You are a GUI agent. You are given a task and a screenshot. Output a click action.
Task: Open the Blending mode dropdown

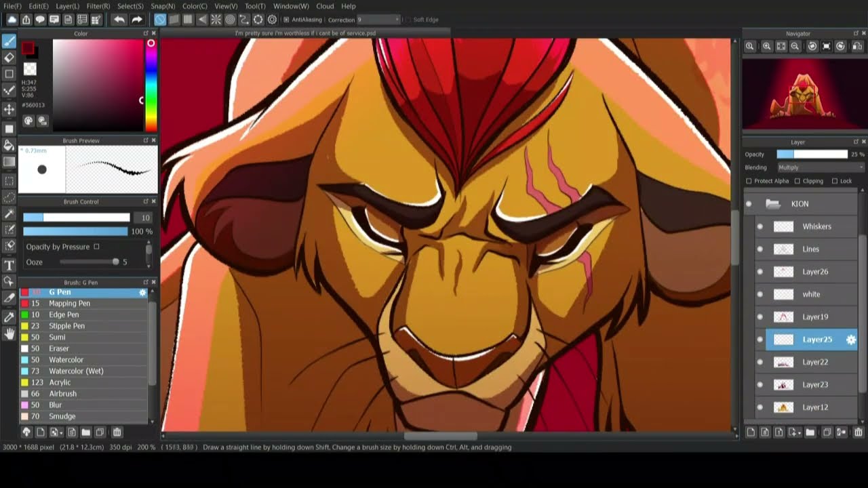[821, 167]
